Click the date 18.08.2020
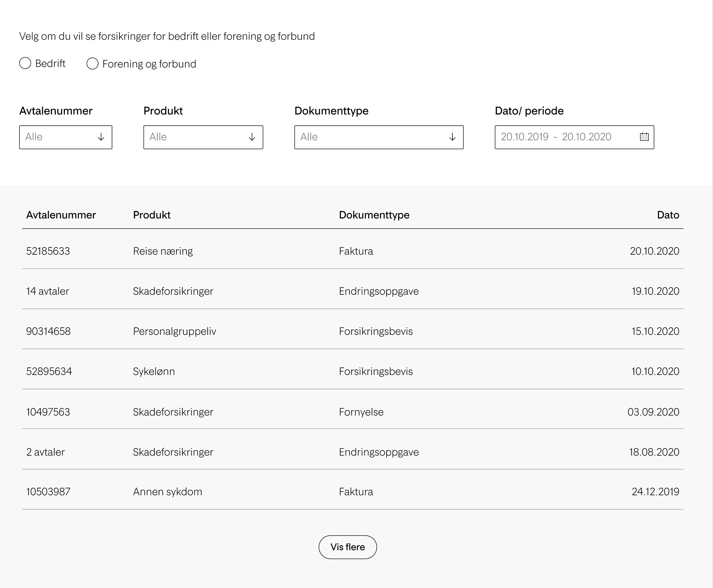 [654, 452]
